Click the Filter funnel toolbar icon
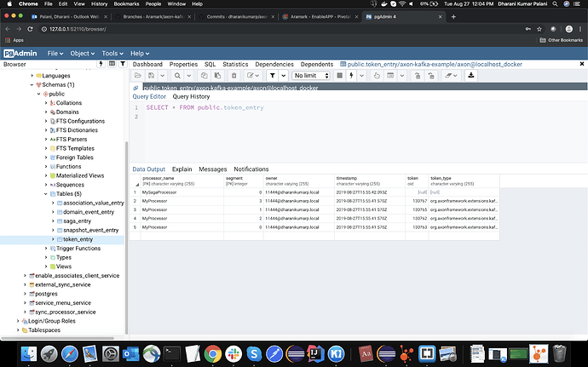The width and height of the screenshot is (588, 367). point(273,76)
